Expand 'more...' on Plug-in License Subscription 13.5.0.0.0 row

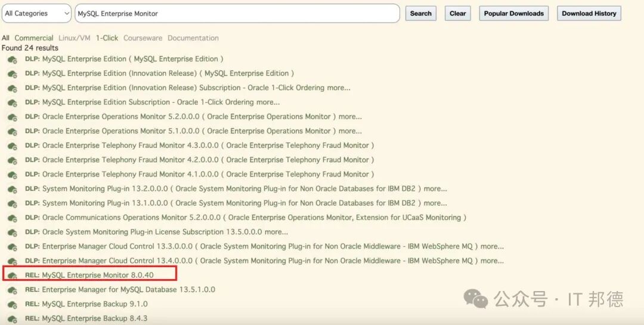pyautogui.click(x=277, y=232)
